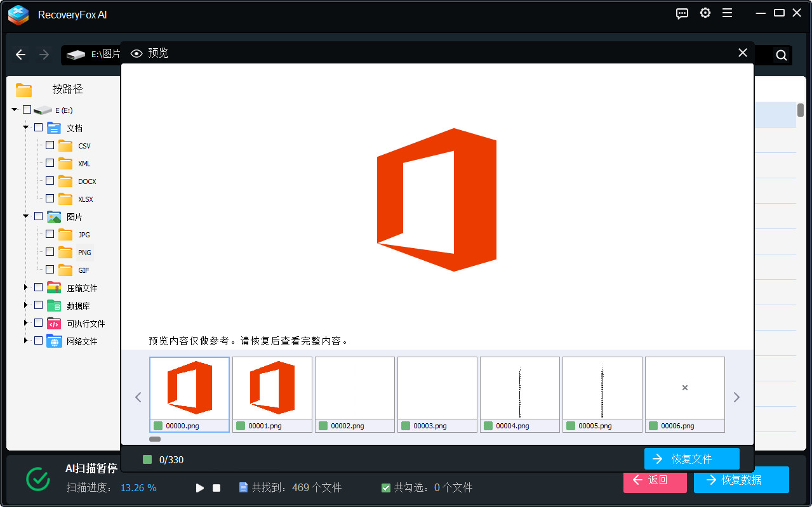Open the hamburger menu icon
Screen dimensions: 812x507
[727, 13]
